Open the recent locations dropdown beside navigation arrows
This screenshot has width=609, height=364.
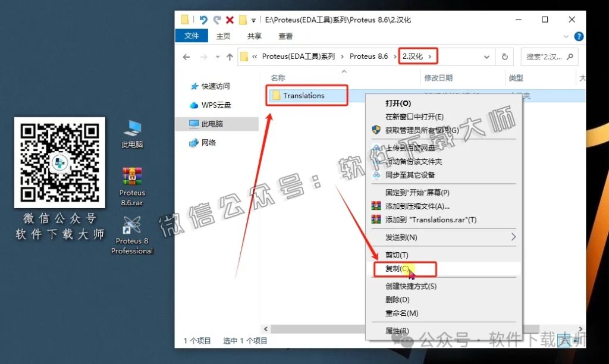click(217, 57)
